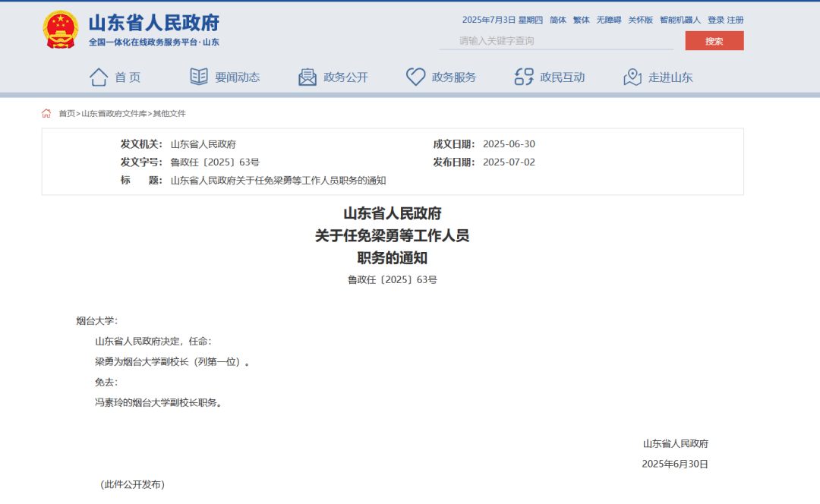
Task: Click 首页 in the breadcrumb path
Action: click(x=66, y=113)
